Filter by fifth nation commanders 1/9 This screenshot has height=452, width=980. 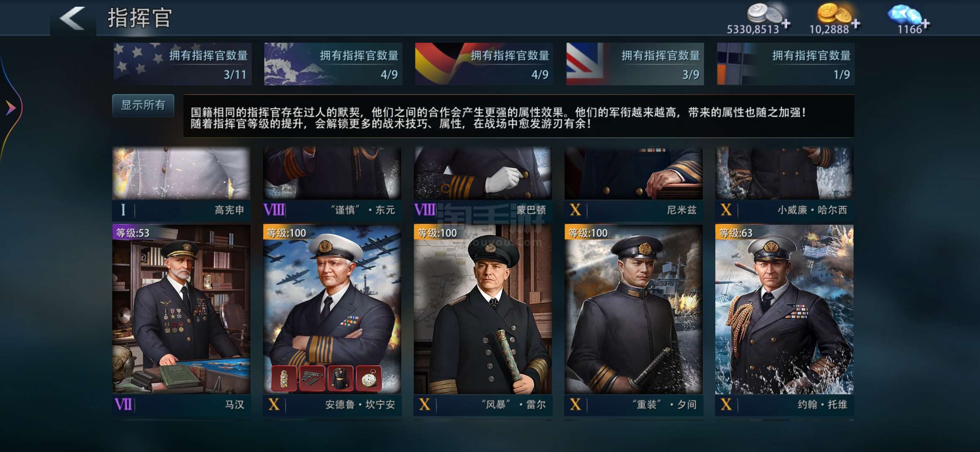[785, 64]
